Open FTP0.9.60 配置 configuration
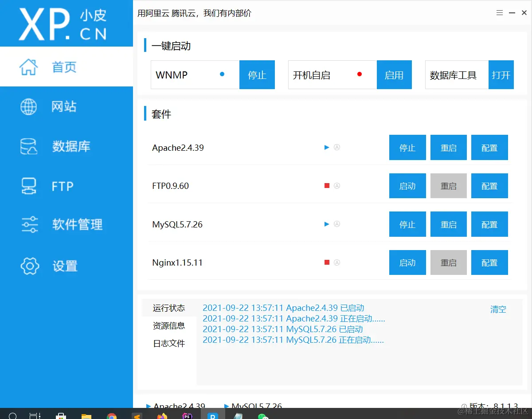 pos(489,186)
